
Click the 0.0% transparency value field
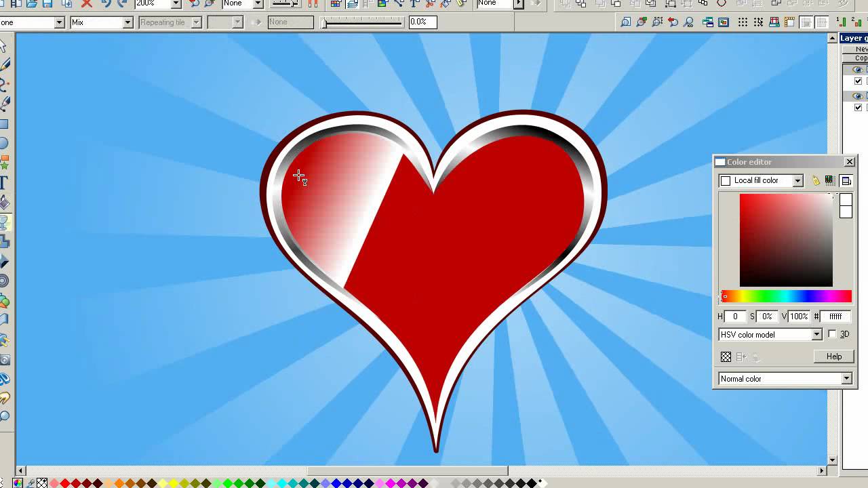point(422,22)
